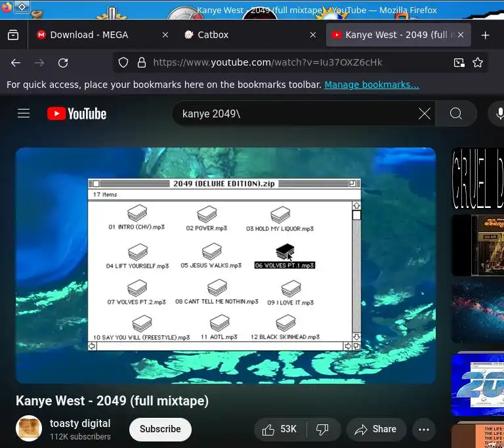This screenshot has height=448, width=504.
Task: Click zip window scroll right arrow
Action: click(348, 346)
